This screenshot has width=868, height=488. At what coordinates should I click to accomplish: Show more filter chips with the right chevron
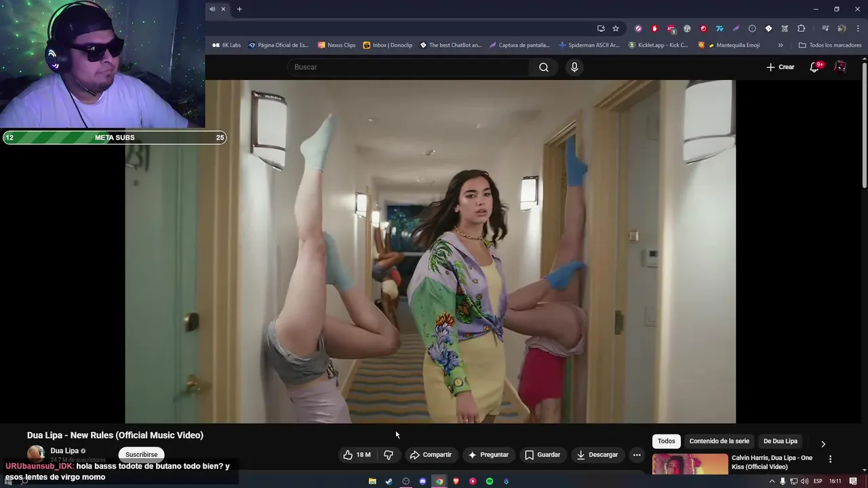pos(823,444)
